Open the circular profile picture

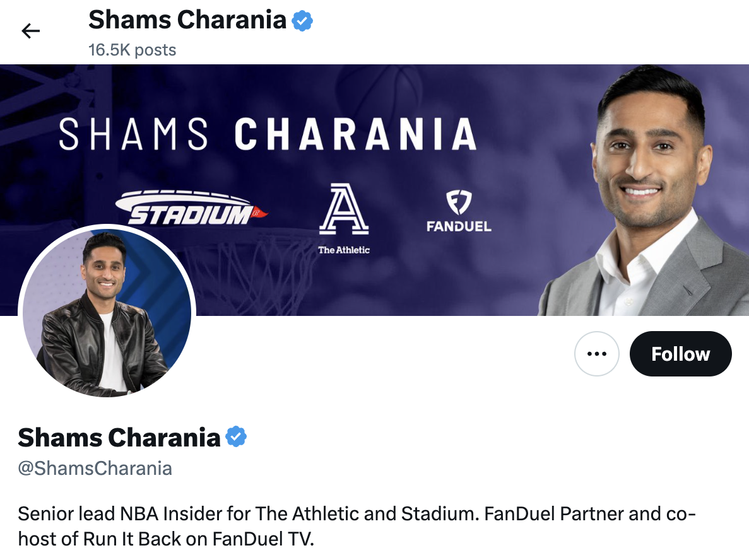point(107,312)
